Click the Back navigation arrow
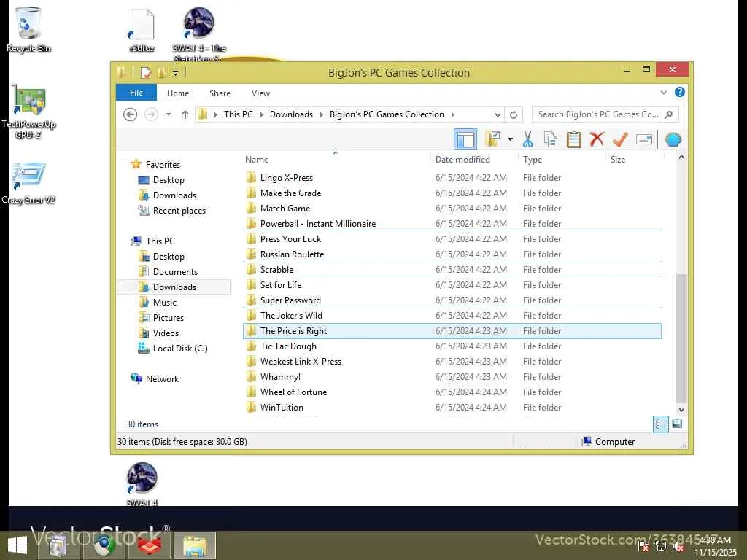 point(130,114)
